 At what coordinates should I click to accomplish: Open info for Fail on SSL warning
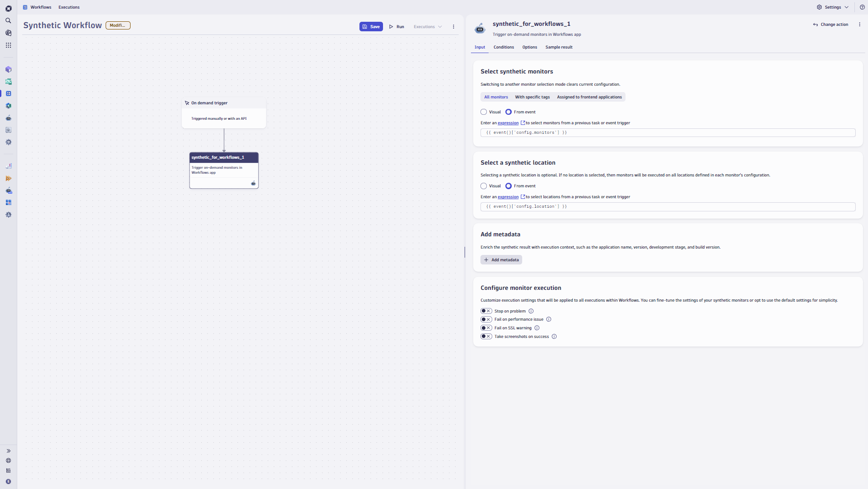pos(537,328)
